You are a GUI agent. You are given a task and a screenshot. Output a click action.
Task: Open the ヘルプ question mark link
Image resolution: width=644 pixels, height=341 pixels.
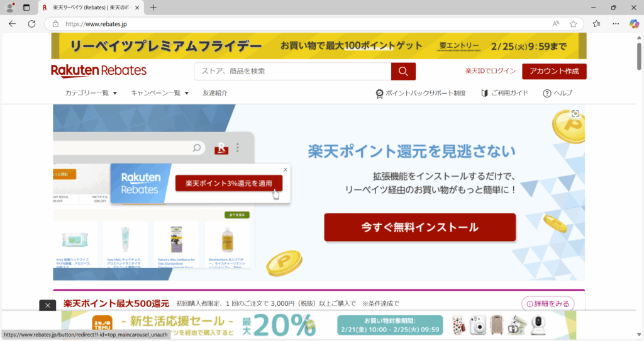coord(557,93)
